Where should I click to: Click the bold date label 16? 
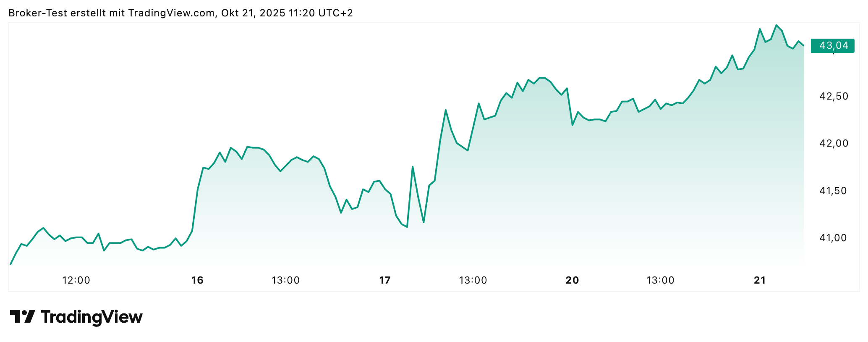[197, 280]
